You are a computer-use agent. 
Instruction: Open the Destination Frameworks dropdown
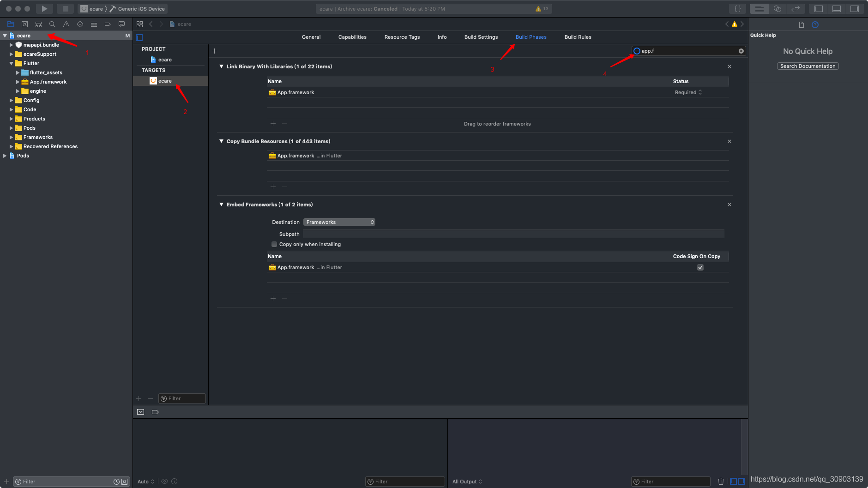339,222
